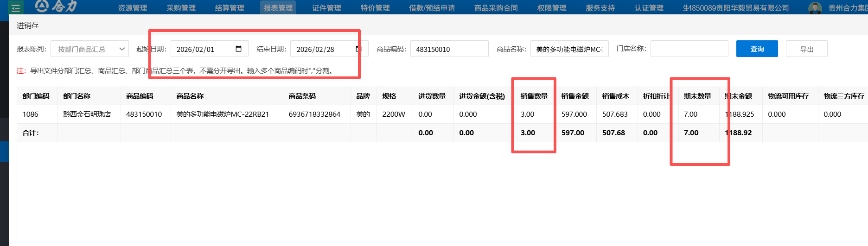
Task: Click the 导出 export button
Action: [x=806, y=49]
